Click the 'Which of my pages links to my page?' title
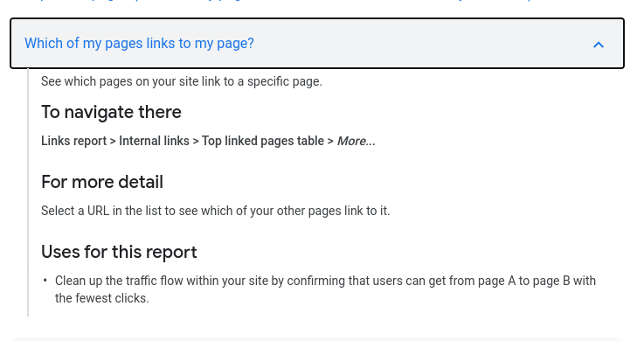Screen dimensions: 644x341 pyautogui.click(x=139, y=43)
